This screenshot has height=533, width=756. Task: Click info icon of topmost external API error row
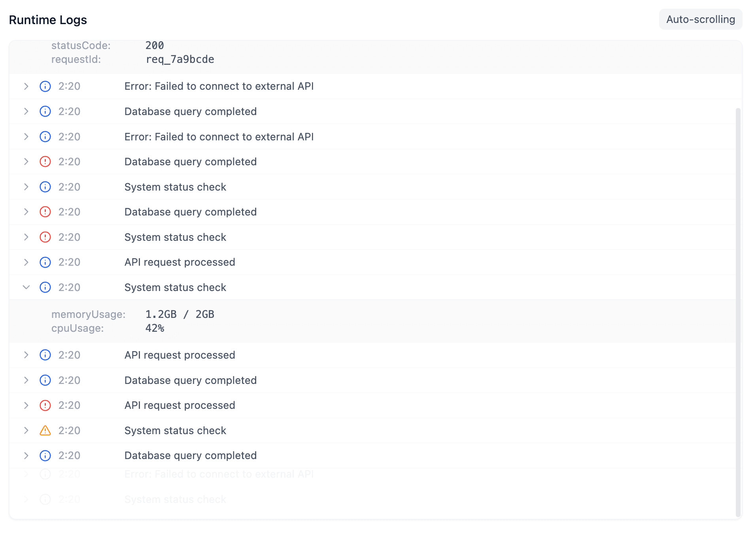tap(45, 86)
